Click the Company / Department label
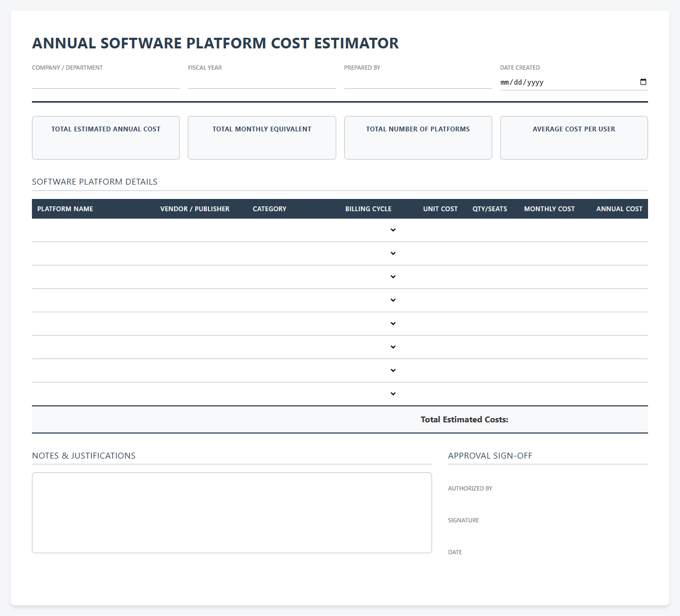The height and width of the screenshot is (616, 680). tap(68, 68)
